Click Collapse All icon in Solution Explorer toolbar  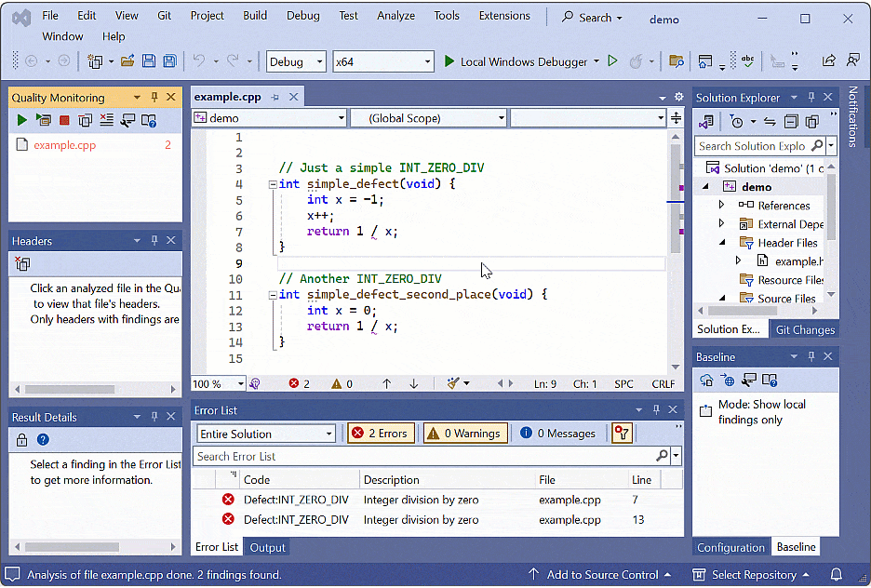(790, 122)
